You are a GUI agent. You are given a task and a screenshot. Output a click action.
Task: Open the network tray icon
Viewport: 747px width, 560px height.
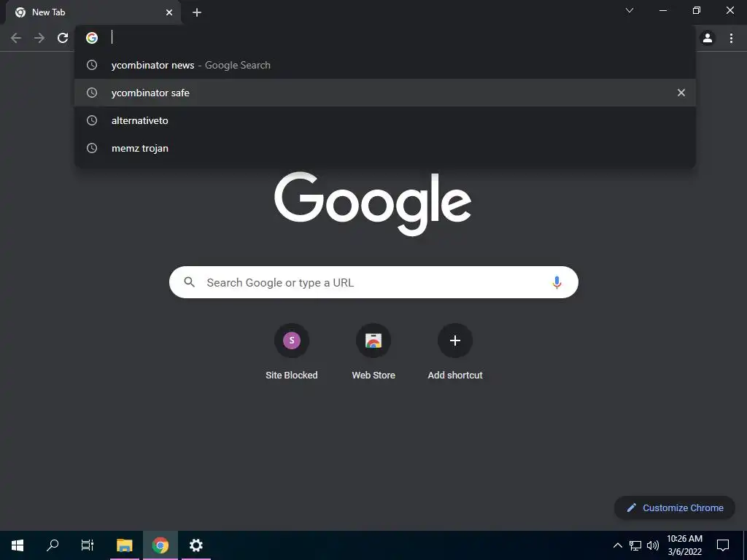click(635, 545)
